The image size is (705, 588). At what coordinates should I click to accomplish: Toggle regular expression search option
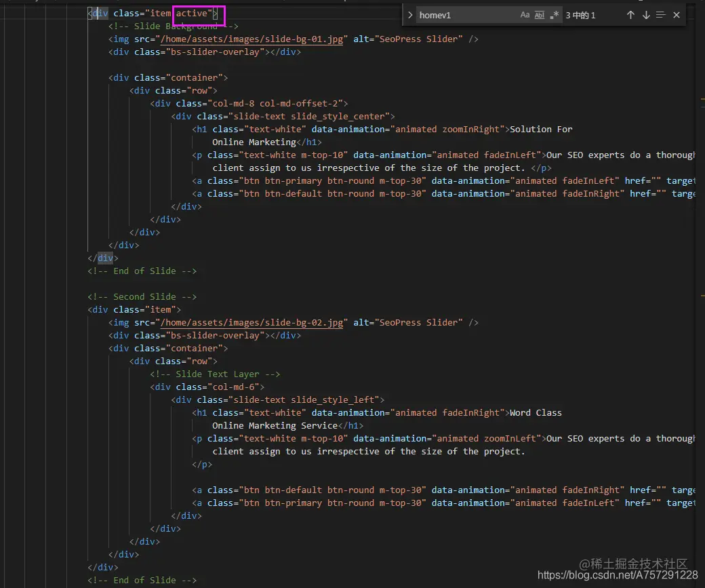555,15
